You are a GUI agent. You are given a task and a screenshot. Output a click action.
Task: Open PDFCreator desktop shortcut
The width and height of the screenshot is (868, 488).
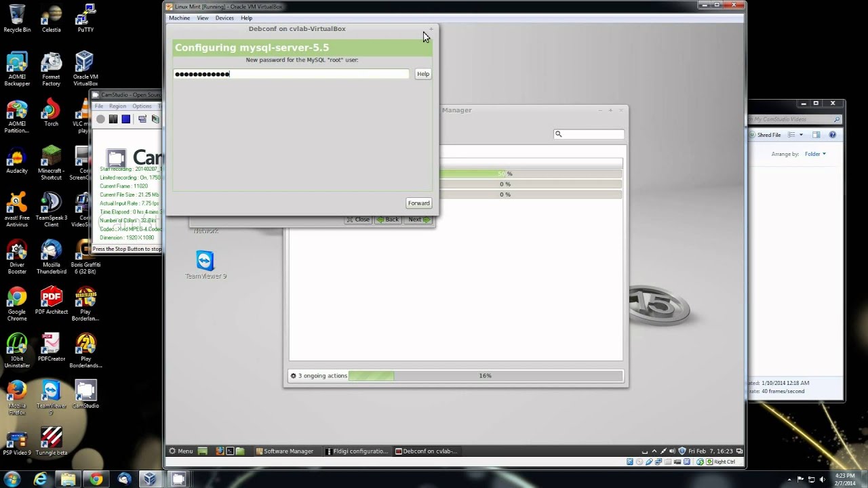(51, 348)
